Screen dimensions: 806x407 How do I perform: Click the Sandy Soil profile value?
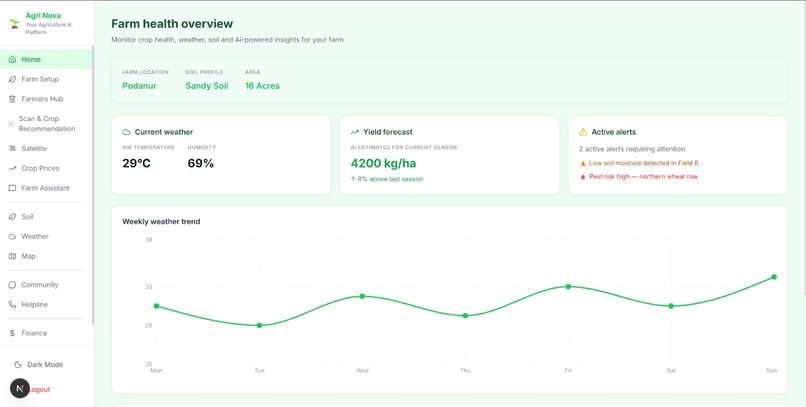[207, 86]
